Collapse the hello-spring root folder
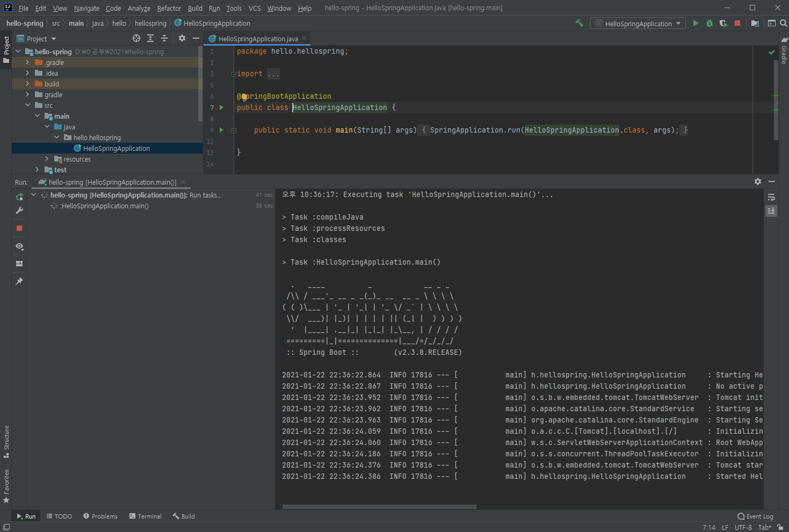The image size is (789, 532). [18, 52]
